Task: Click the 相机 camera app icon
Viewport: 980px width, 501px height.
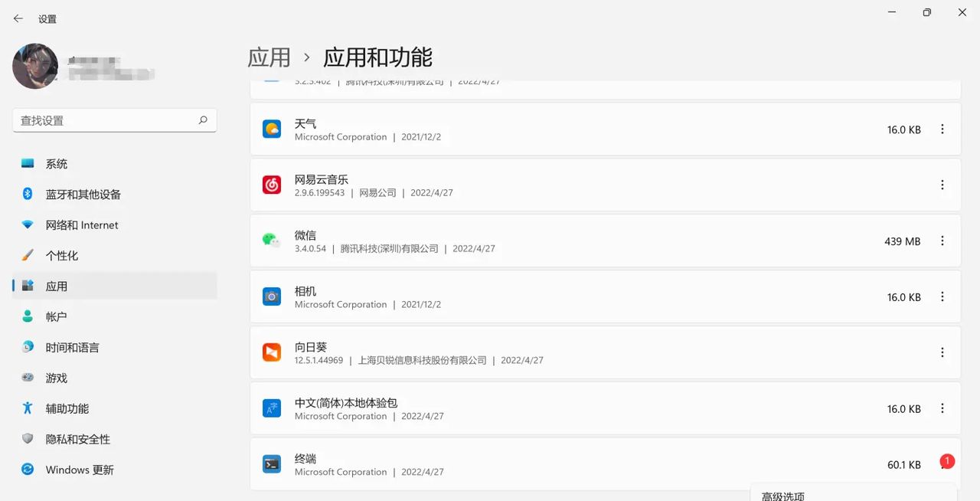Action: coord(272,296)
